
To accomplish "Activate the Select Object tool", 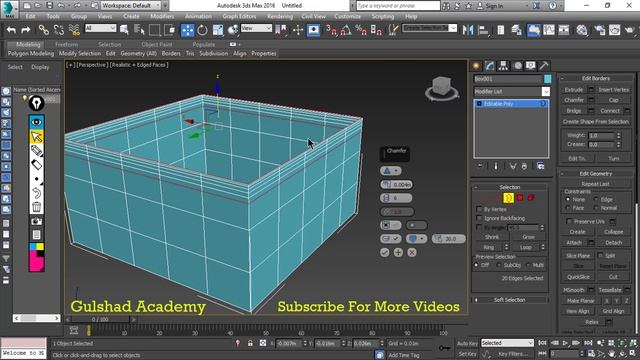I will 124,29.
